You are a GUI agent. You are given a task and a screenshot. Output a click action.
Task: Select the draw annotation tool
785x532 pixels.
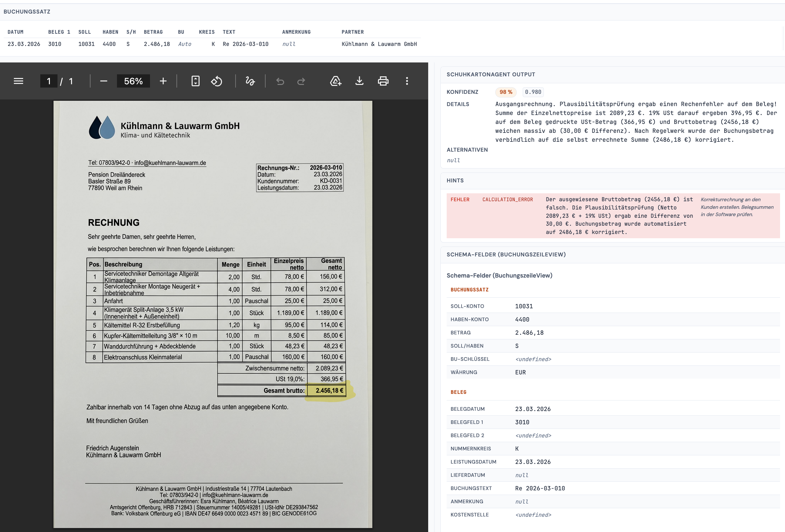pos(250,81)
